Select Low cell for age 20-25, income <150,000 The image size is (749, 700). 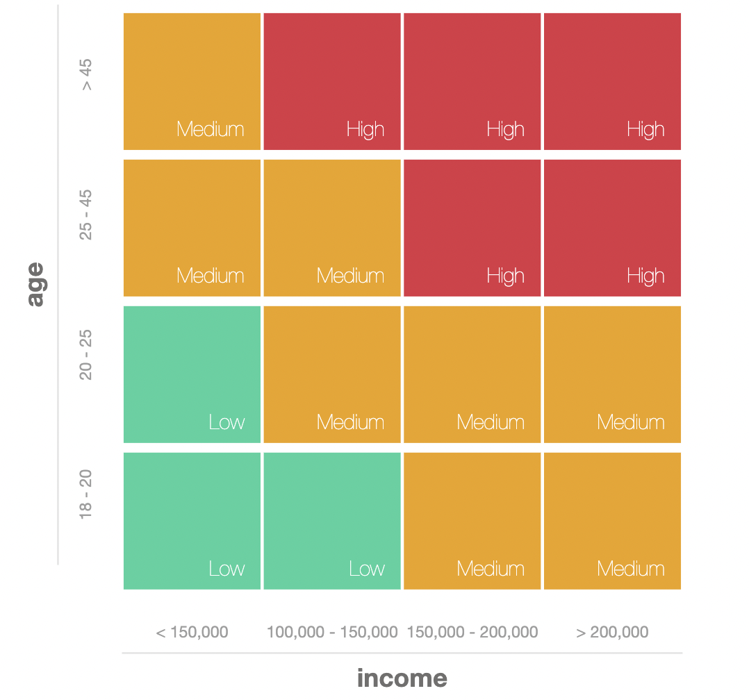192,374
